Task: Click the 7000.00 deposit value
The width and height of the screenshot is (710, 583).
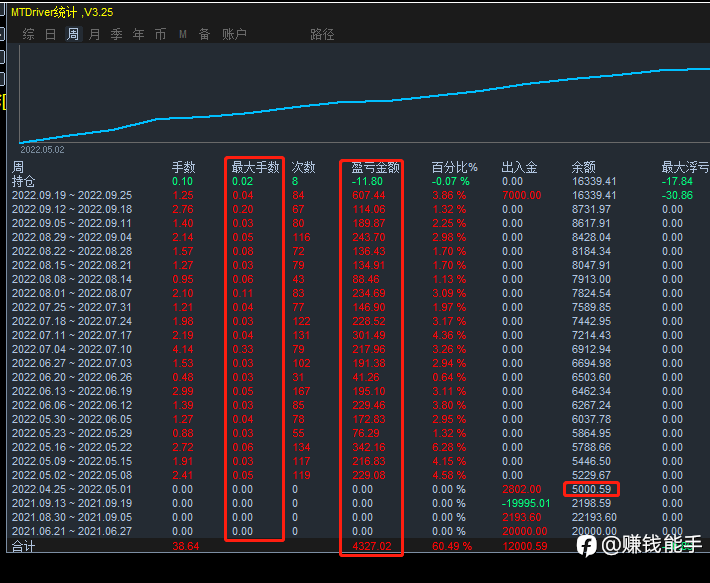Action: coord(522,195)
